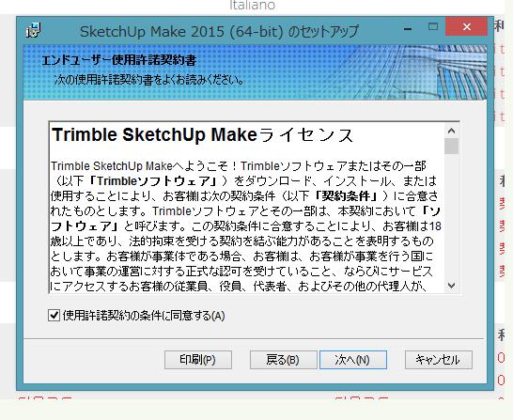Click the エンドユーザー使用許諾契約書 header text
Screen dimensions: 513x420
point(119,60)
